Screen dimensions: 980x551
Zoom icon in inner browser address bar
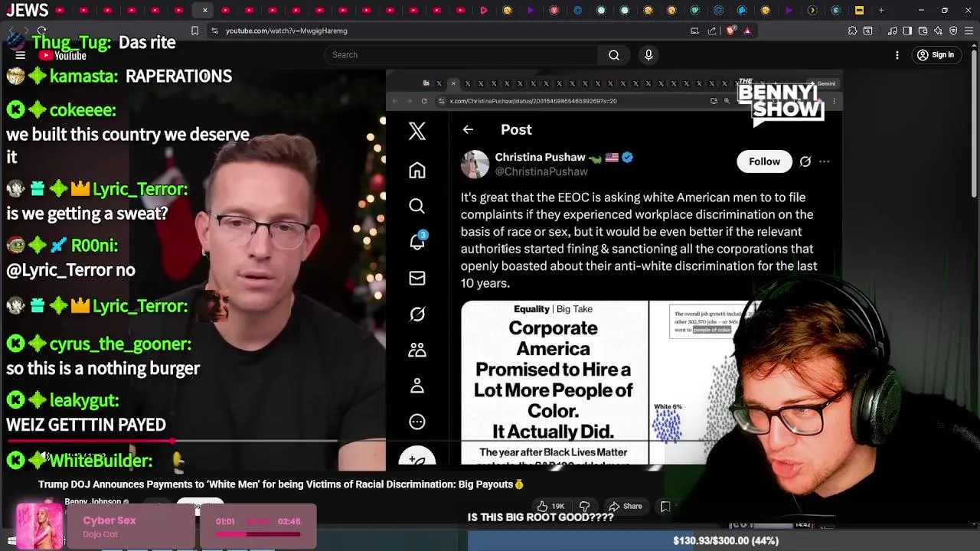(727, 101)
